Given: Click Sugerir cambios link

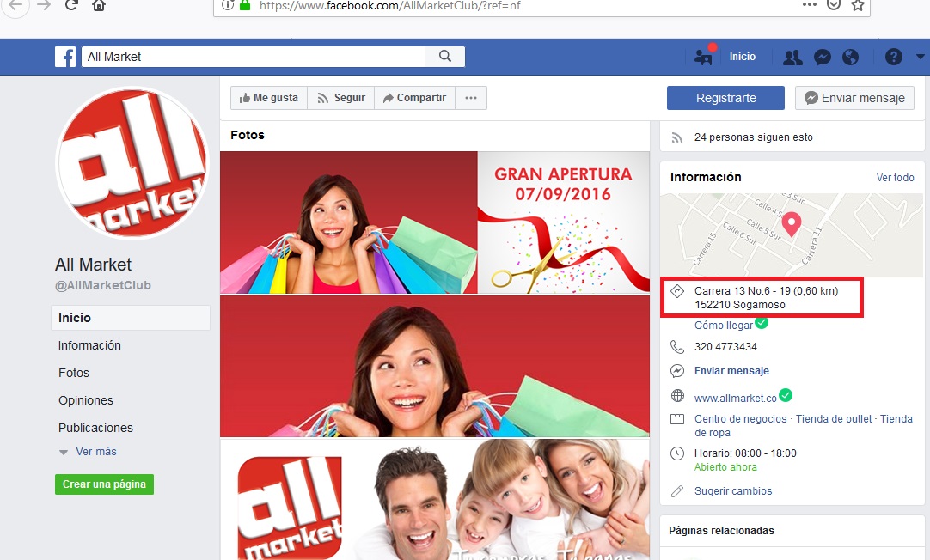Looking at the screenshot, I should click(x=733, y=491).
